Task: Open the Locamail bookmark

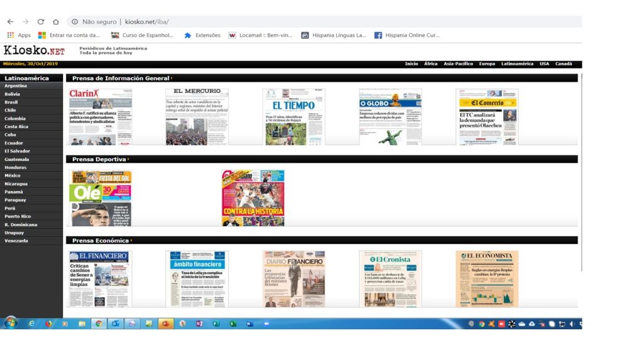Action: point(260,35)
